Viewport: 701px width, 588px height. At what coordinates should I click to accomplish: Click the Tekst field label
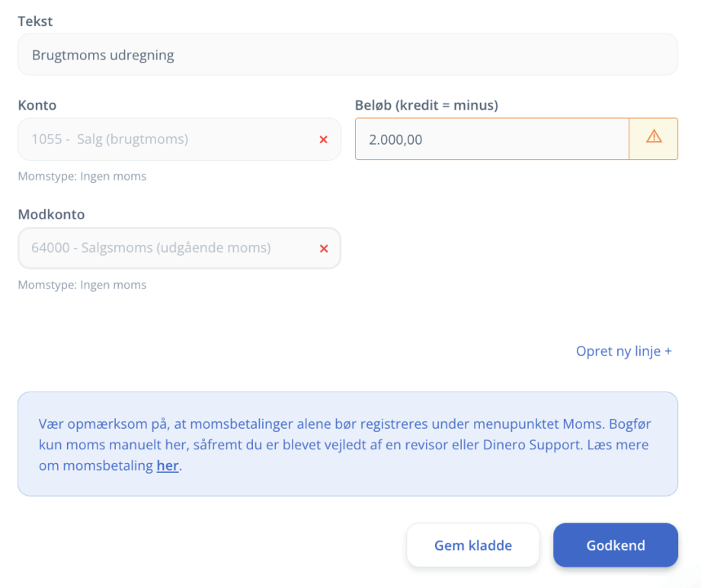pos(35,21)
